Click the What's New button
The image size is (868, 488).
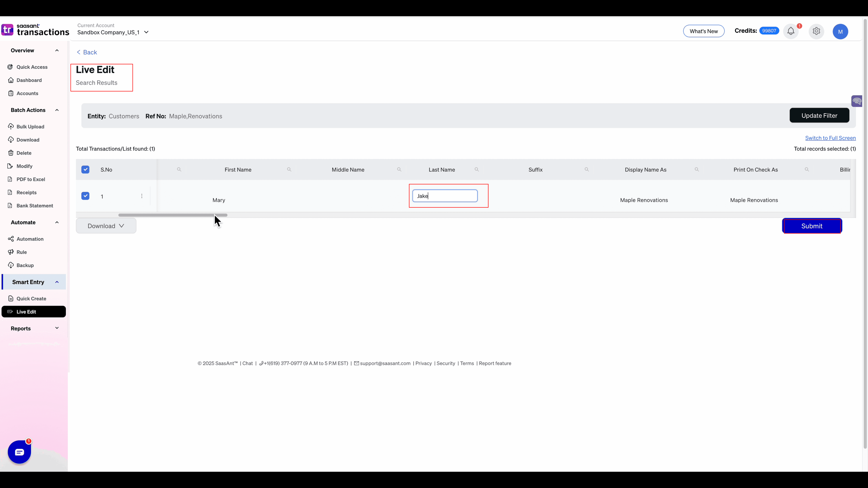[x=704, y=31]
